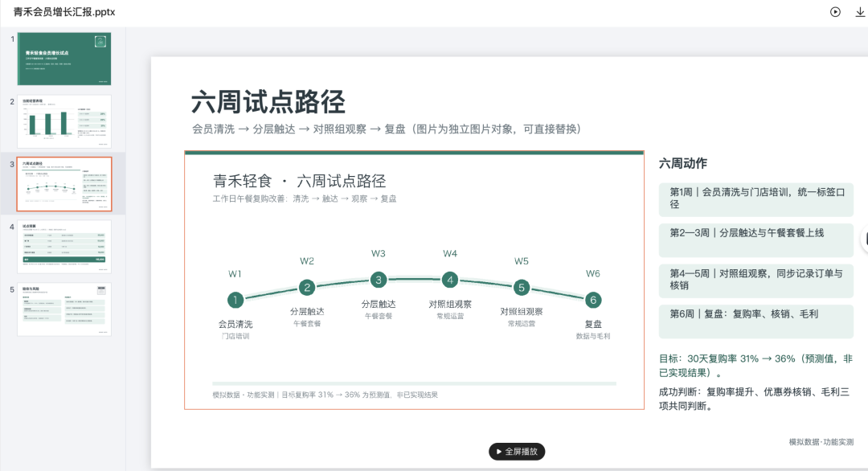Click the 六周动作 heading

[x=682, y=164]
